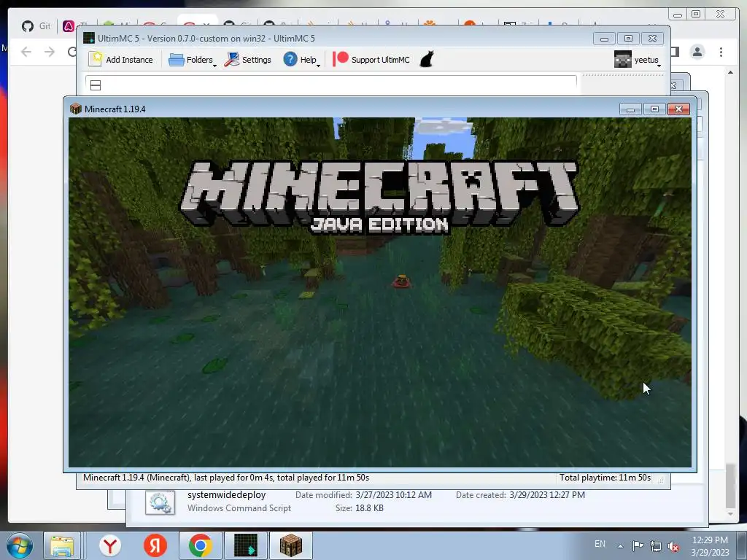Minimize the Minecraft 1.19.4 window
Viewport: 747px width, 560px height.
point(630,109)
